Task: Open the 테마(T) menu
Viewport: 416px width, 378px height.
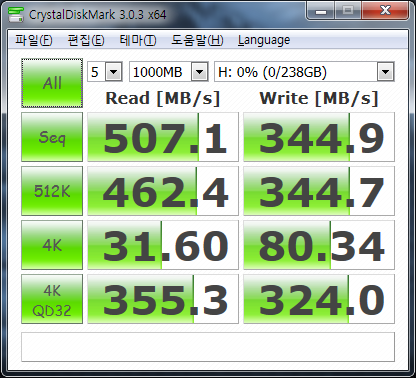Action: tap(138, 40)
